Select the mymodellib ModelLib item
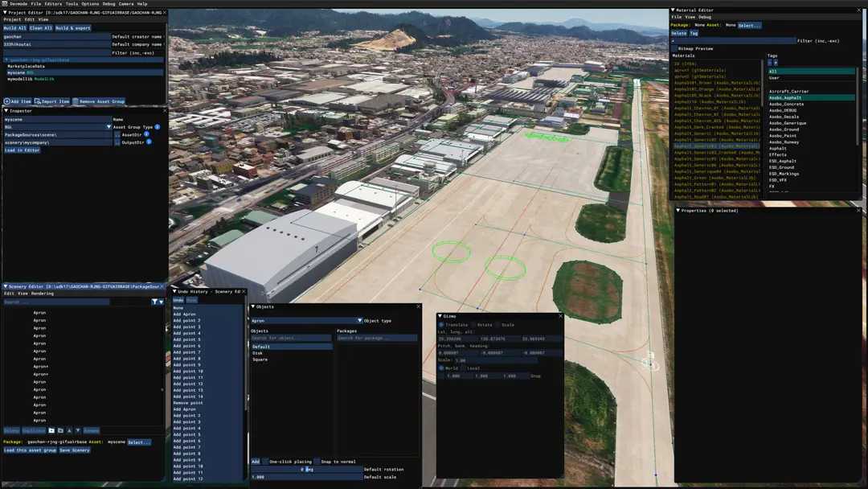The height and width of the screenshot is (489, 868). (x=31, y=79)
